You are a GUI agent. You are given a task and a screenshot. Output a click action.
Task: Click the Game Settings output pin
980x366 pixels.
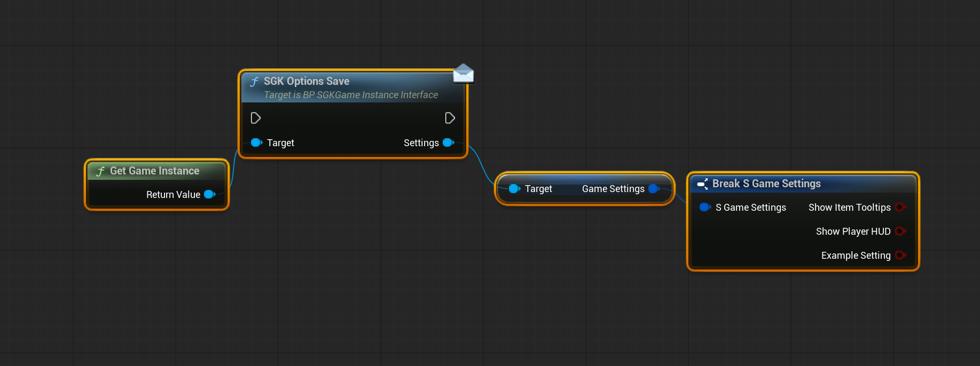654,188
